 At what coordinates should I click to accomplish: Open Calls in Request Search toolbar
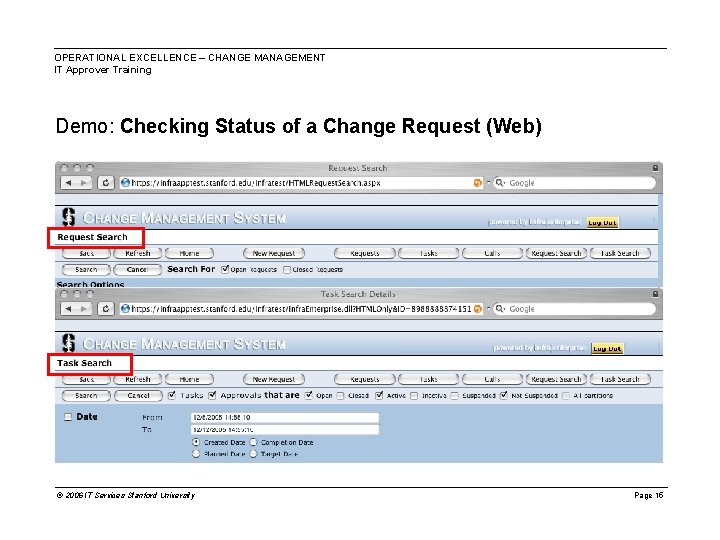coord(492,253)
